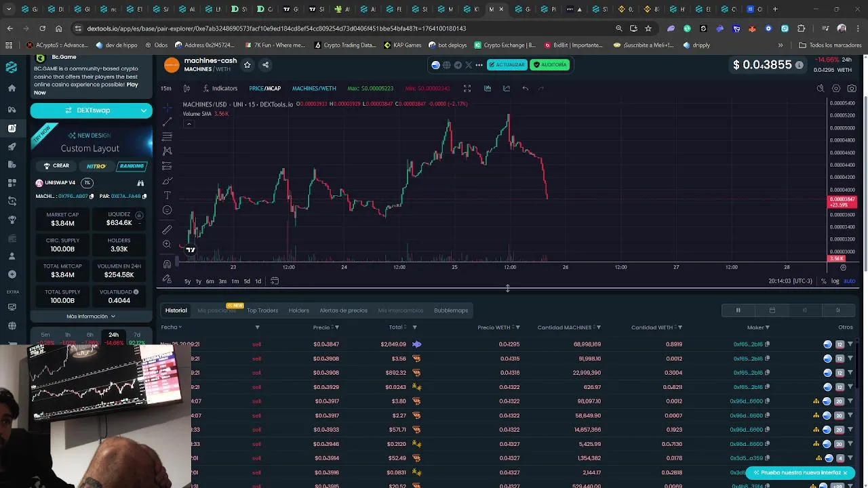Image resolution: width=868 pixels, height=488 pixels.
Task: Open the Precio column filter
Action: coord(337,327)
